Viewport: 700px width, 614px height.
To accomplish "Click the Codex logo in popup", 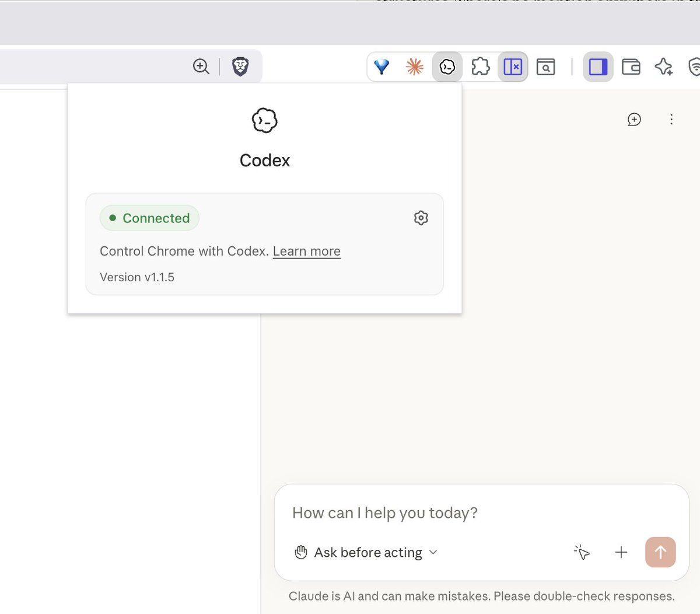I will [265, 121].
